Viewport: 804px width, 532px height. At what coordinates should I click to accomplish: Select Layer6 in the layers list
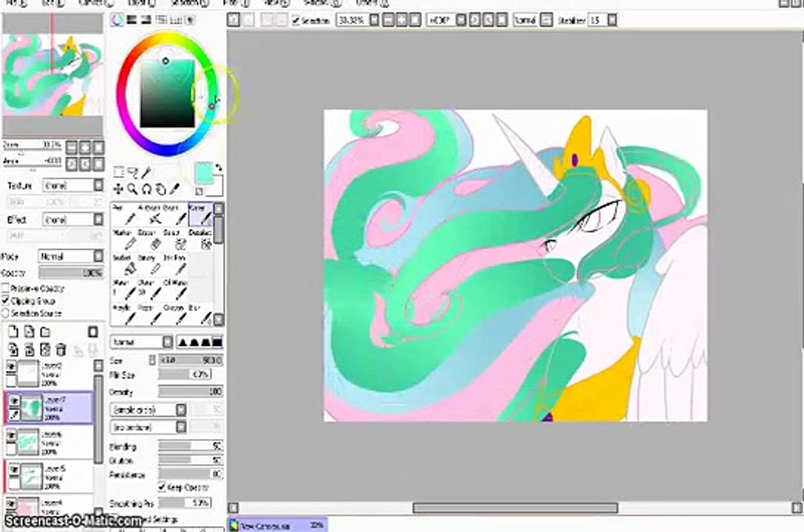[50, 443]
